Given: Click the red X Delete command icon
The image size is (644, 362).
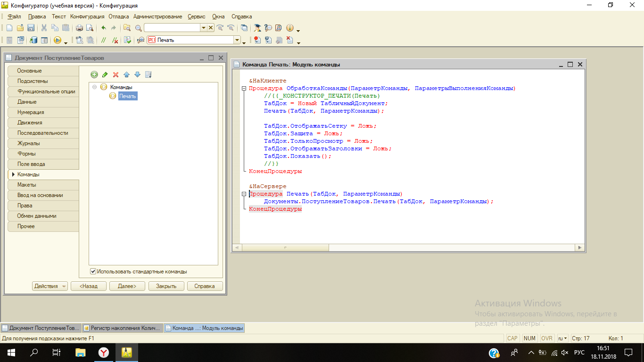Looking at the screenshot, I should pos(116,74).
